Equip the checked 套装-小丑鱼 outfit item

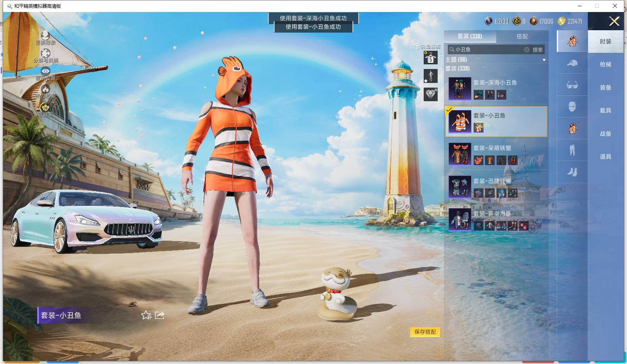(496, 121)
